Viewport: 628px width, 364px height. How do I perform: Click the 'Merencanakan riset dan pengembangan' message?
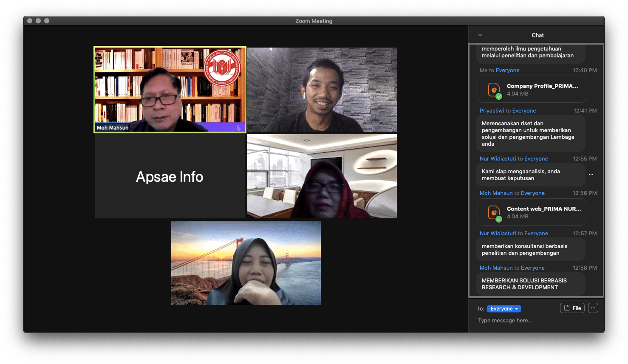pos(531,133)
